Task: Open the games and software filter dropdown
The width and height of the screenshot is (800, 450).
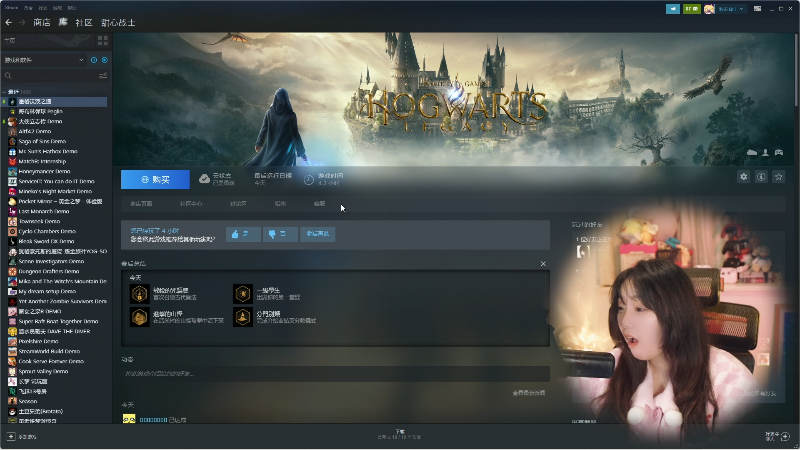Action: [44, 60]
